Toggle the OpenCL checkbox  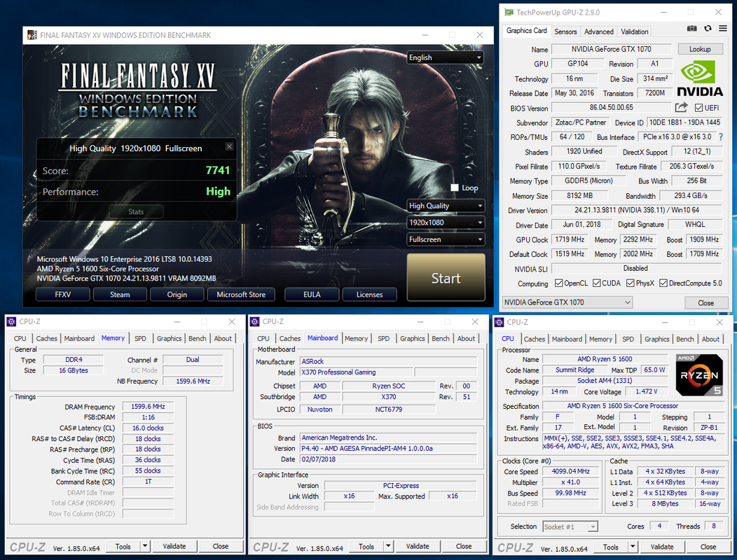tap(559, 283)
